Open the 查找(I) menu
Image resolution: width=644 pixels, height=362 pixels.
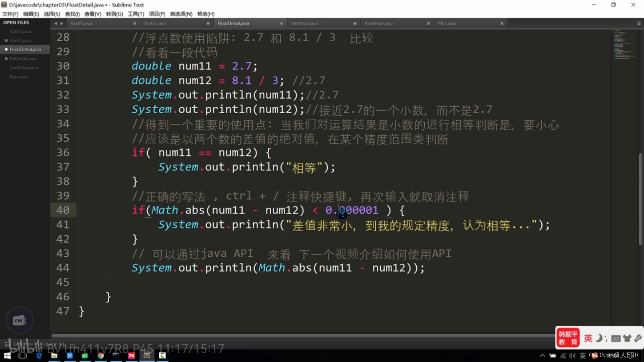point(72,14)
